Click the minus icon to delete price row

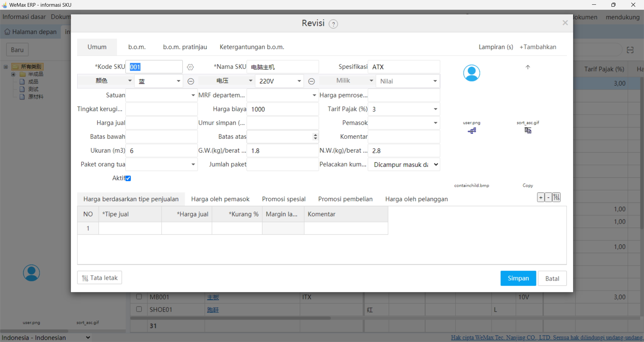tap(548, 197)
